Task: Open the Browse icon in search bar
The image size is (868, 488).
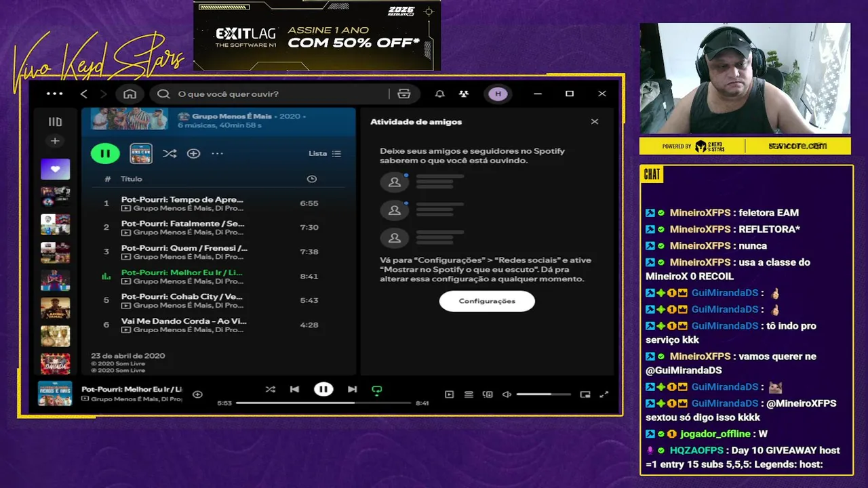Action: [x=404, y=94]
